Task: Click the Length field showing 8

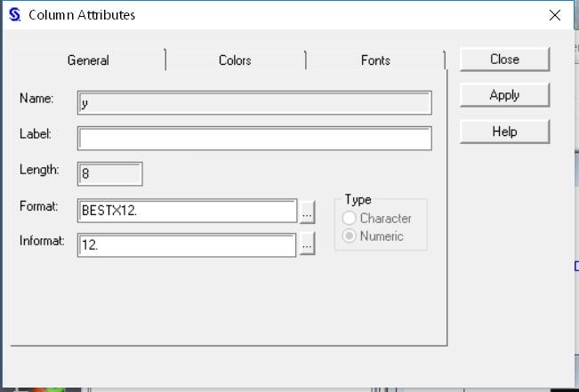Action: point(110,174)
